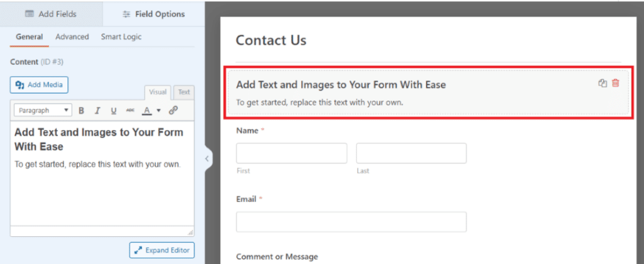Open the Paragraph format dropdown

pos(42,110)
